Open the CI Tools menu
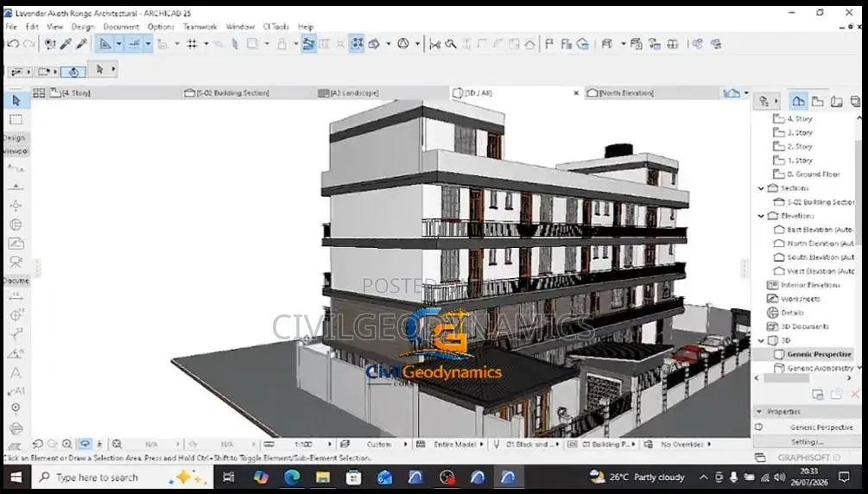This screenshot has height=494, width=868. 276,27
